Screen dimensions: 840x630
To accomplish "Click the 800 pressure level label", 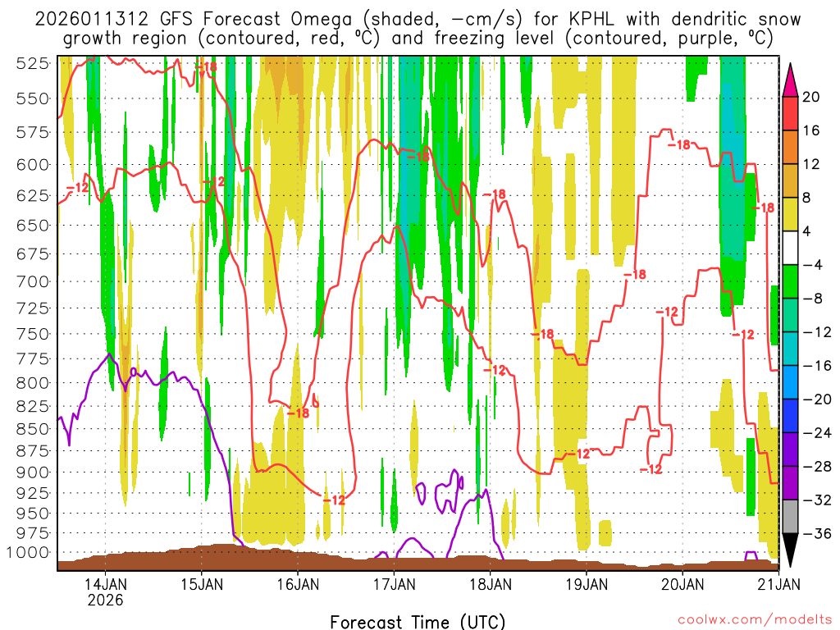I will (33, 383).
